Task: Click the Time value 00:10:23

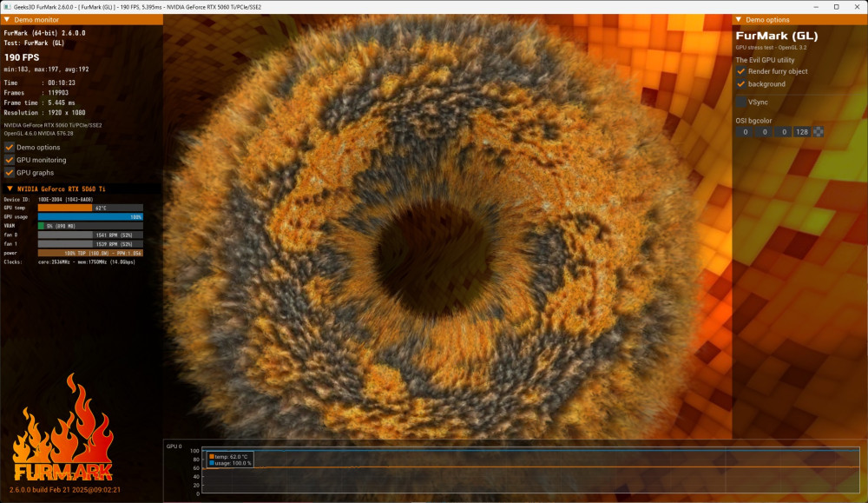Action: pyautogui.click(x=62, y=83)
